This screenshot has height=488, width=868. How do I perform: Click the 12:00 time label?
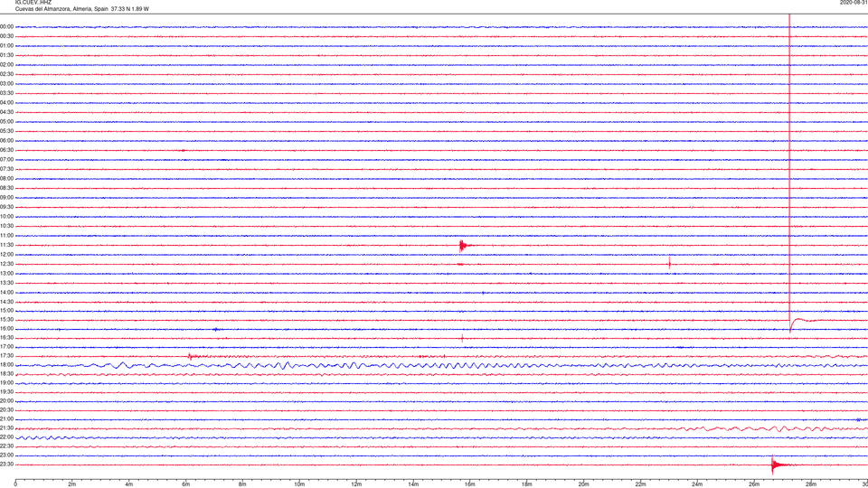tap(6, 255)
